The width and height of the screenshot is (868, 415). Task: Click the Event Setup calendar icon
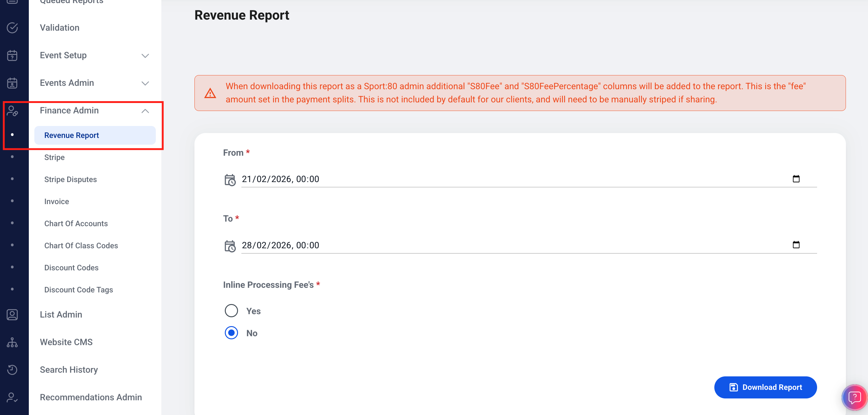pyautogui.click(x=12, y=55)
